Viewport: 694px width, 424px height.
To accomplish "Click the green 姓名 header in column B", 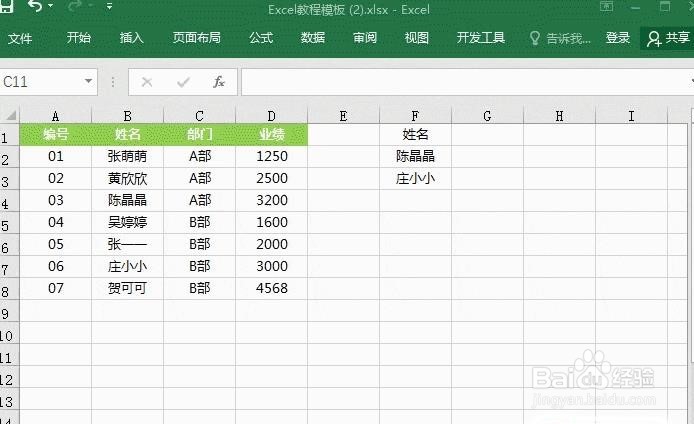I will click(127, 135).
